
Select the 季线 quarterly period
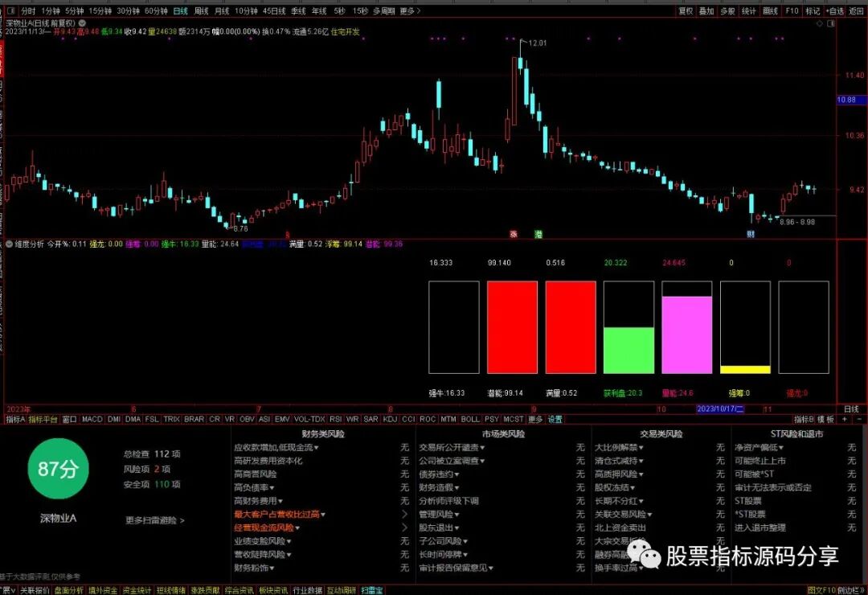click(298, 10)
